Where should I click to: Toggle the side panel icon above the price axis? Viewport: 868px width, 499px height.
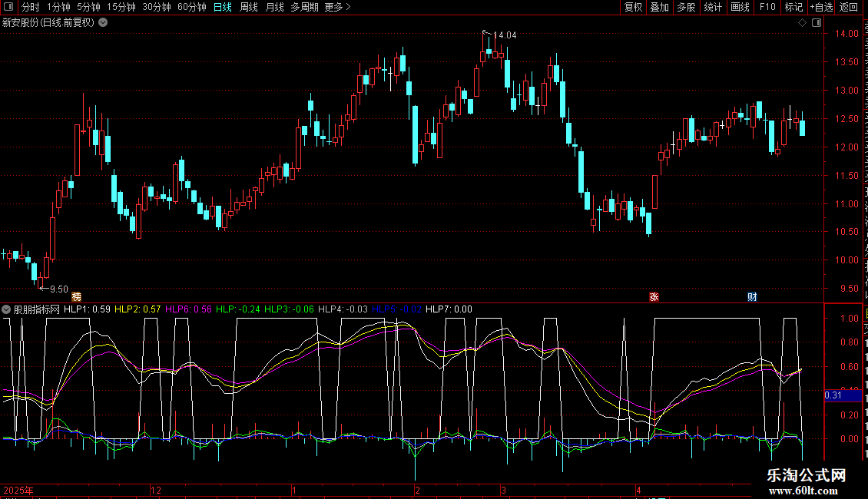click(817, 23)
